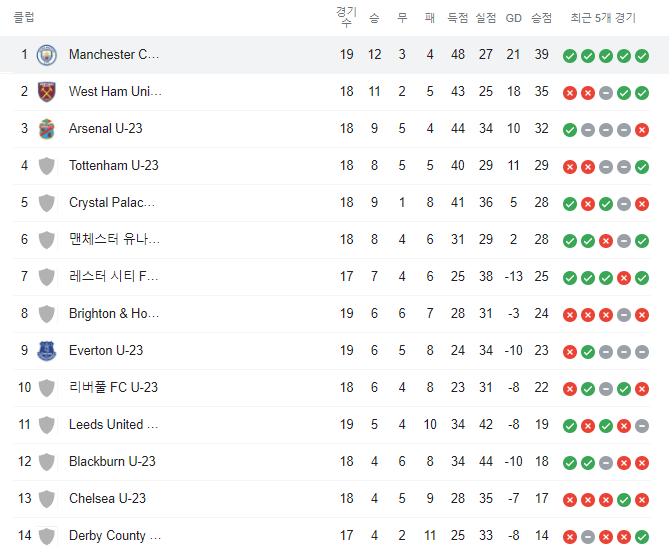Click the 리버풀 FC U-23 team name
The image size is (669, 557).
[x=113, y=387]
